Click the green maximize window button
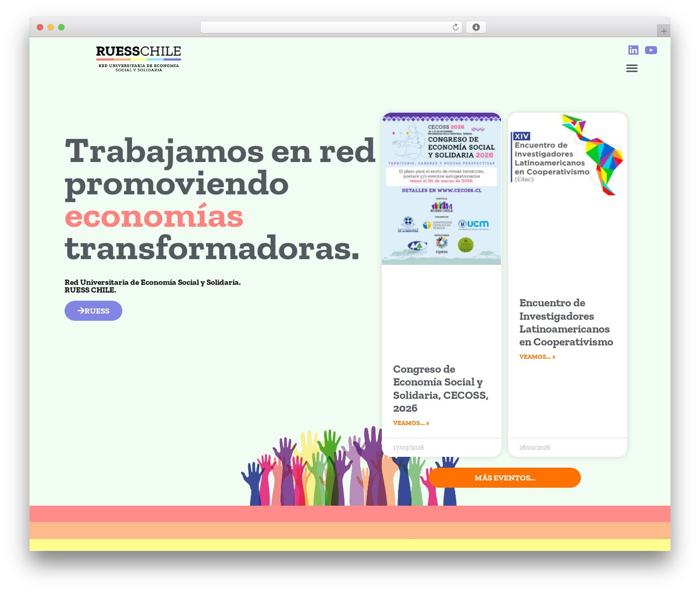This screenshot has width=700, height=593. (x=61, y=27)
